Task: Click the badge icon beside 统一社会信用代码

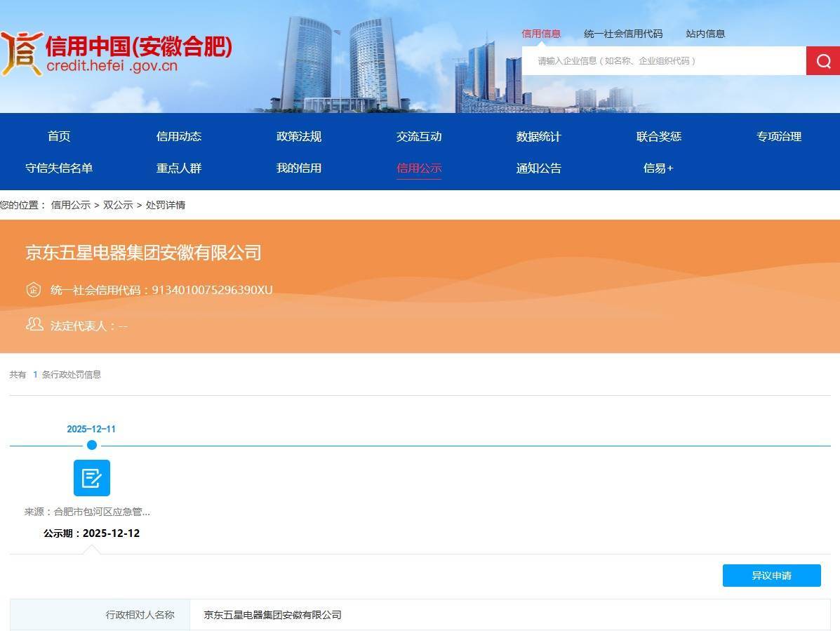Action: (x=34, y=289)
